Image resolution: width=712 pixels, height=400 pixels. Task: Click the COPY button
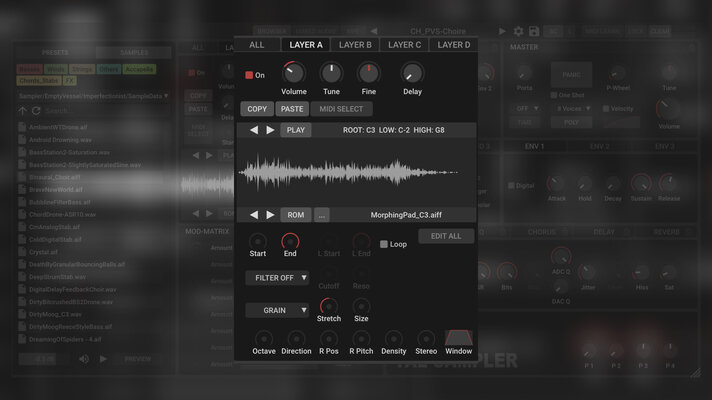point(257,109)
